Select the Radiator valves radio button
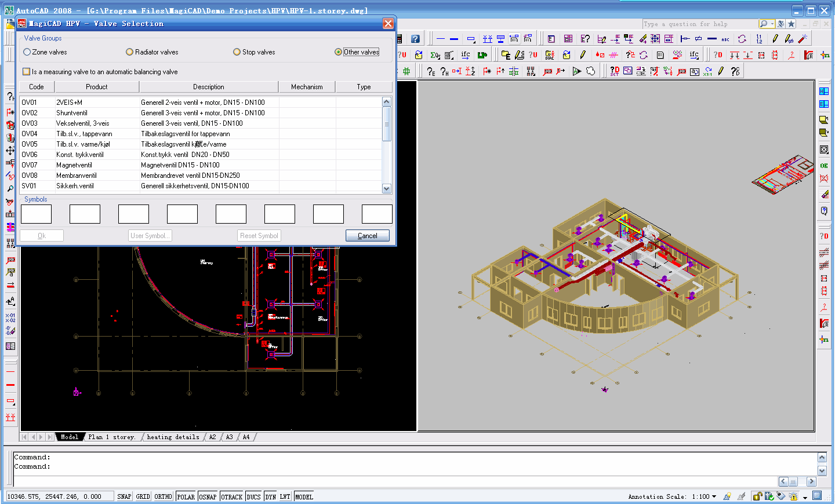The image size is (835, 504). click(130, 52)
